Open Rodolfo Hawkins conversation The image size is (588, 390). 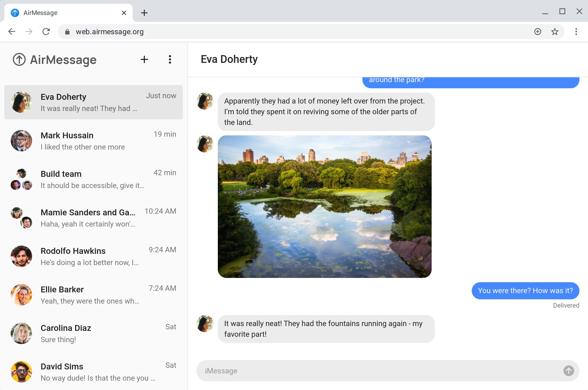94,256
